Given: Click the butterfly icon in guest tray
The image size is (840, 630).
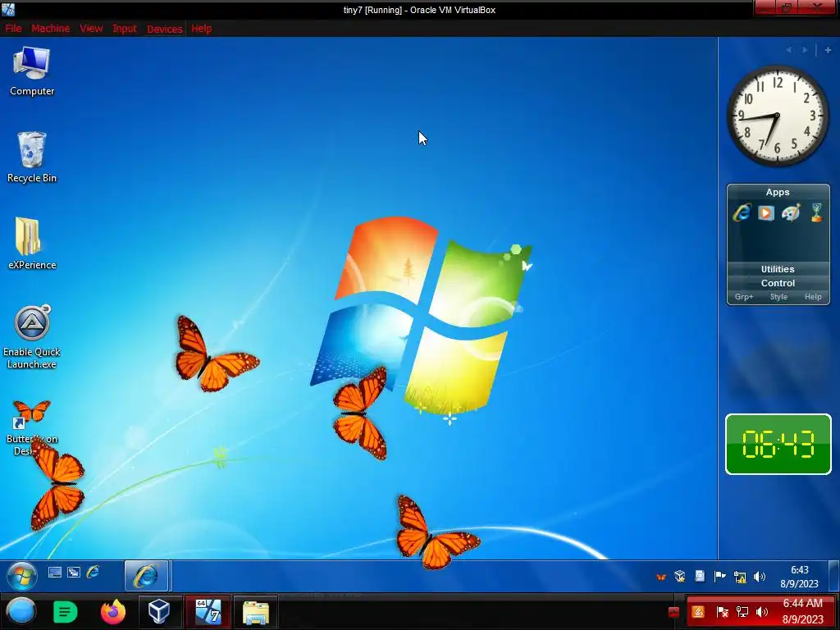Looking at the screenshot, I should tap(661, 577).
